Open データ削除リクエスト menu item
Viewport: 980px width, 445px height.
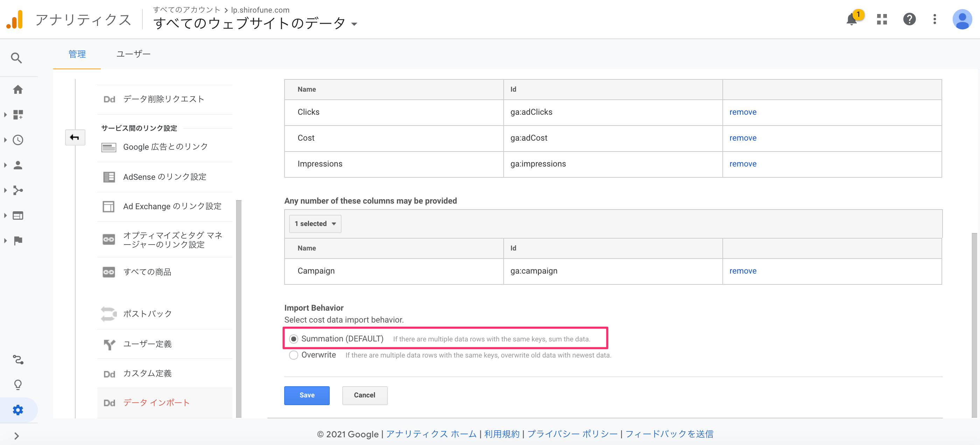click(x=165, y=99)
